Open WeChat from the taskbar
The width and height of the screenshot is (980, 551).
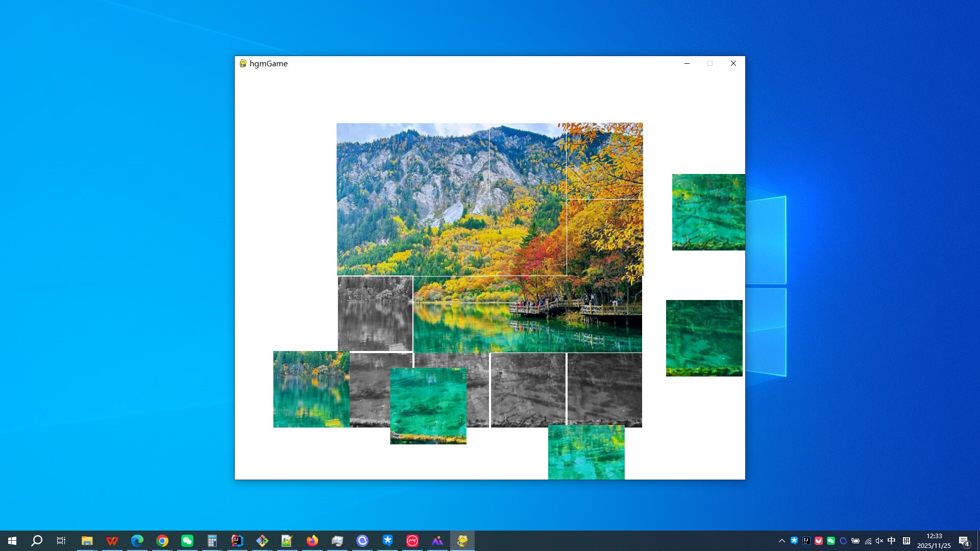pyautogui.click(x=187, y=540)
